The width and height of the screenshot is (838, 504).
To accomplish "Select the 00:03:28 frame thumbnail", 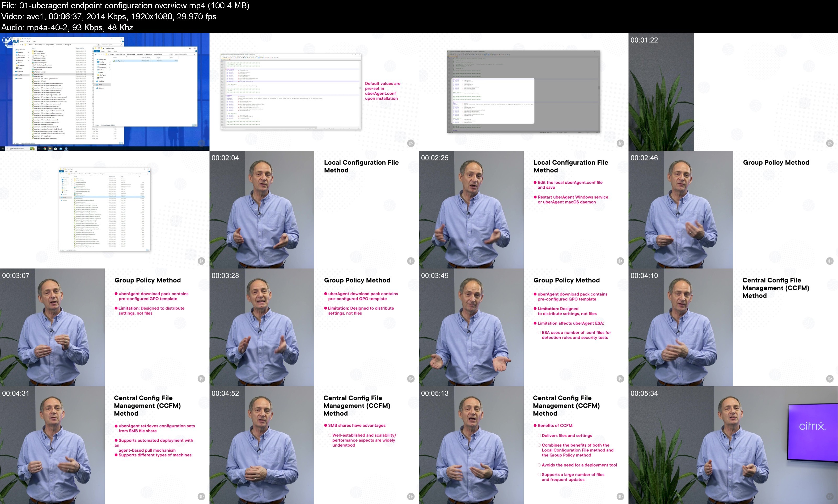I will (314, 327).
